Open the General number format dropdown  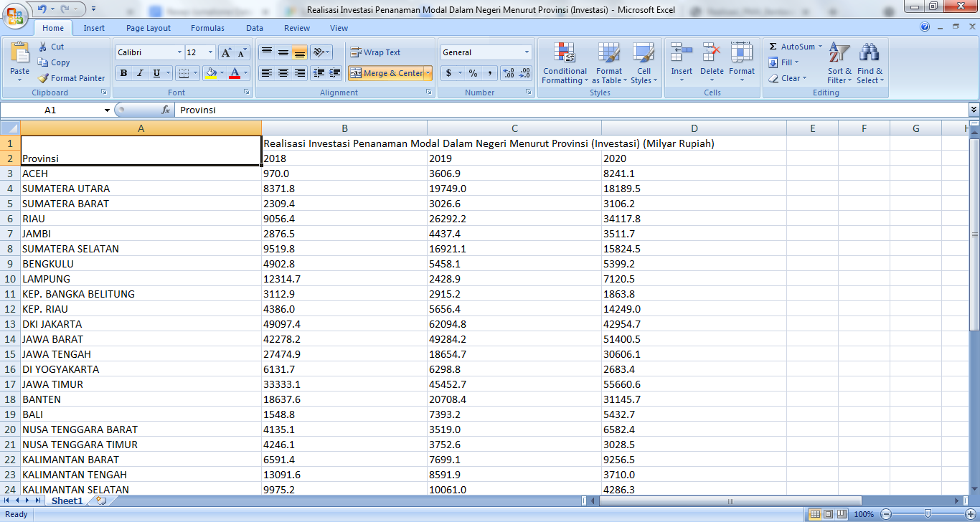(527, 52)
